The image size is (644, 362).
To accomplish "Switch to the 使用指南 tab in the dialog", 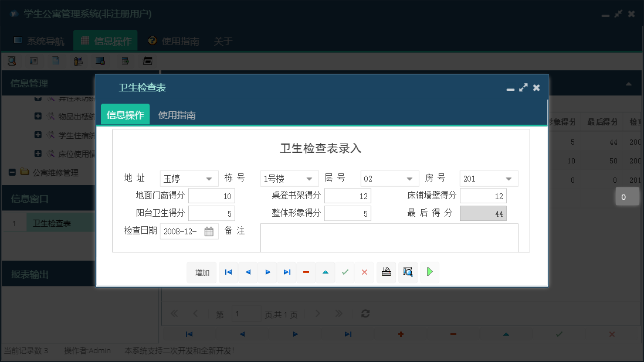I will (177, 114).
